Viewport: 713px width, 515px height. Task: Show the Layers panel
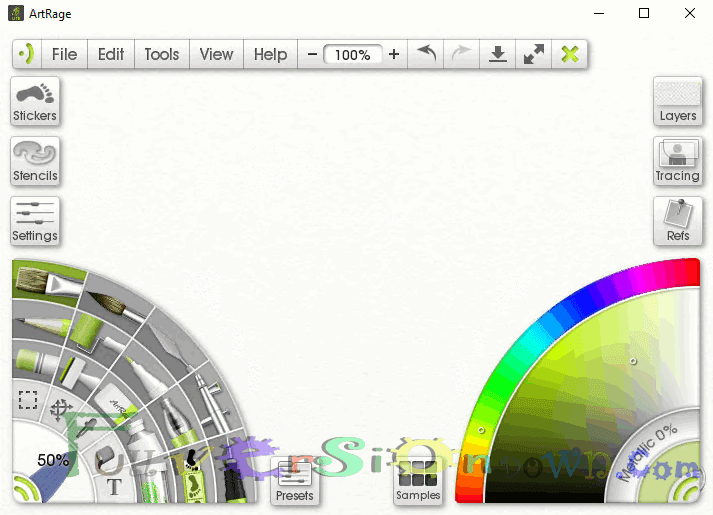pyautogui.click(x=678, y=101)
